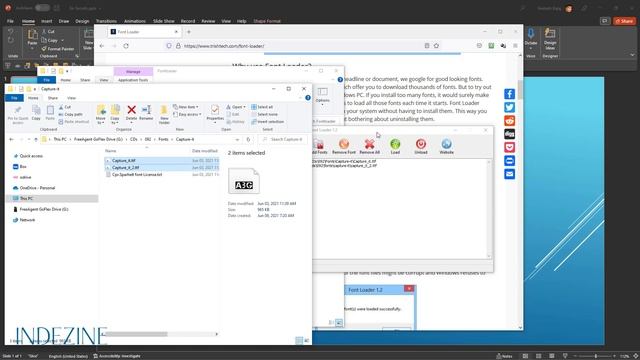Open PowerPoint Transitions tab
This screenshot has width=640, height=360.
click(106, 21)
